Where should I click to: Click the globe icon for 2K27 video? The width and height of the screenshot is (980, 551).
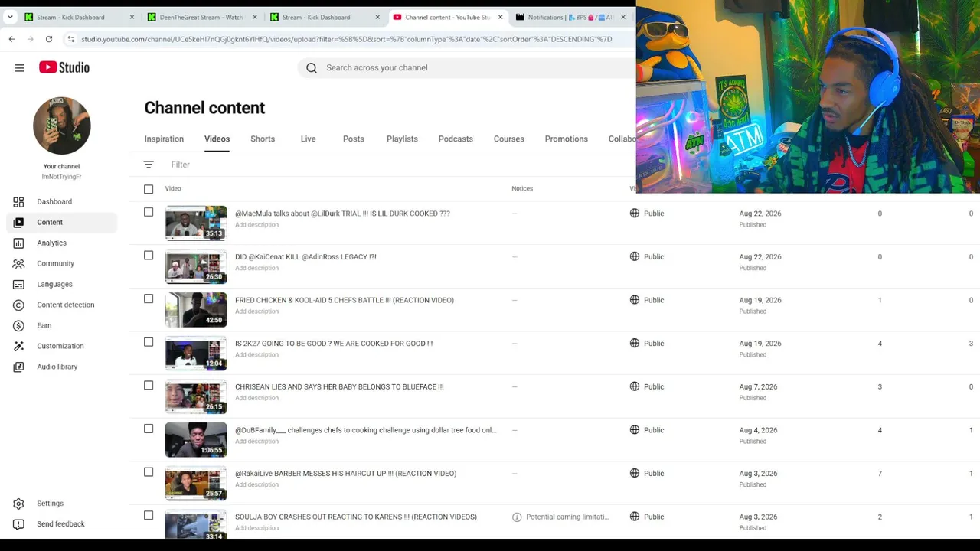pyautogui.click(x=635, y=344)
